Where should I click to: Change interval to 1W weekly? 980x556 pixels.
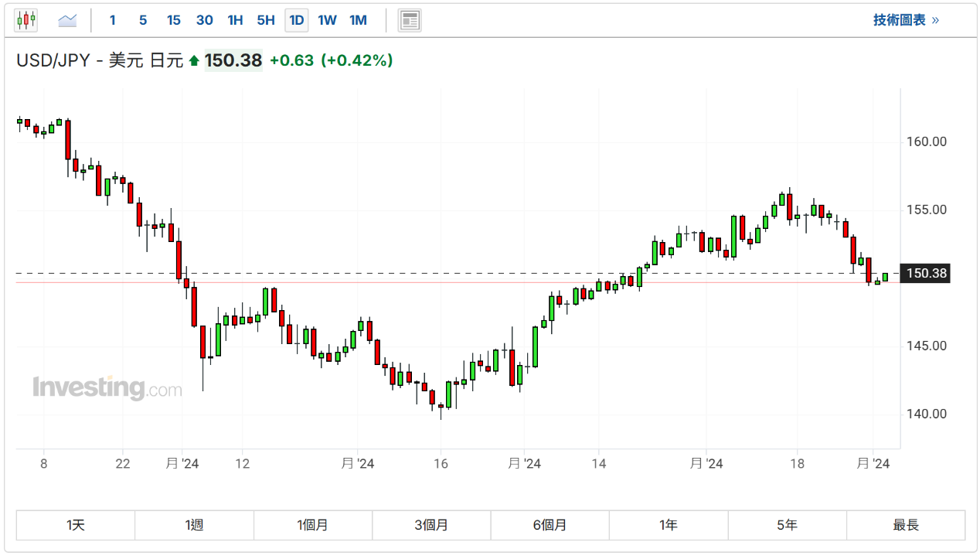pyautogui.click(x=327, y=20)
